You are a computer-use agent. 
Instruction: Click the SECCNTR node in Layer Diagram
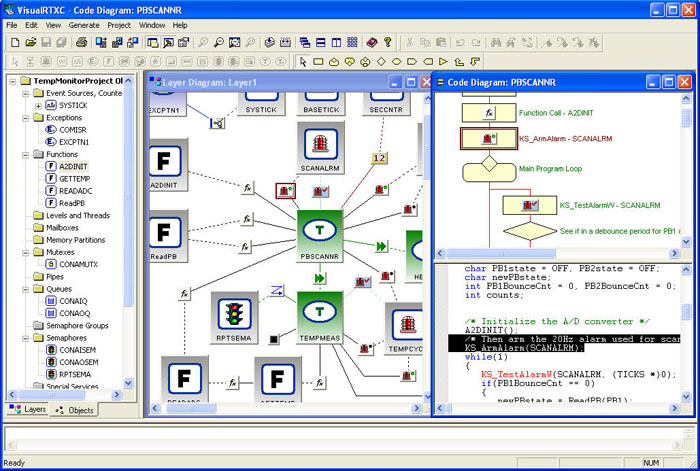(x=386, y=104)
